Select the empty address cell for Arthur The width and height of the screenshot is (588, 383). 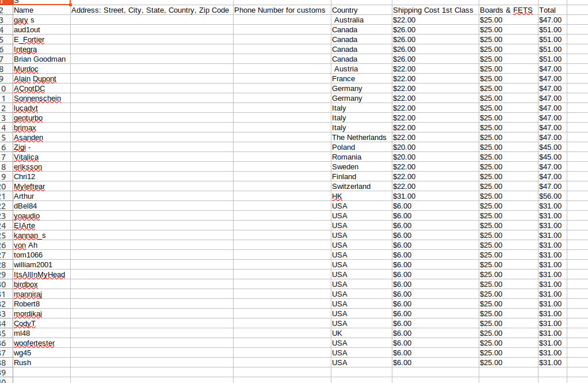pyautogui.click(x=151, y=196)
